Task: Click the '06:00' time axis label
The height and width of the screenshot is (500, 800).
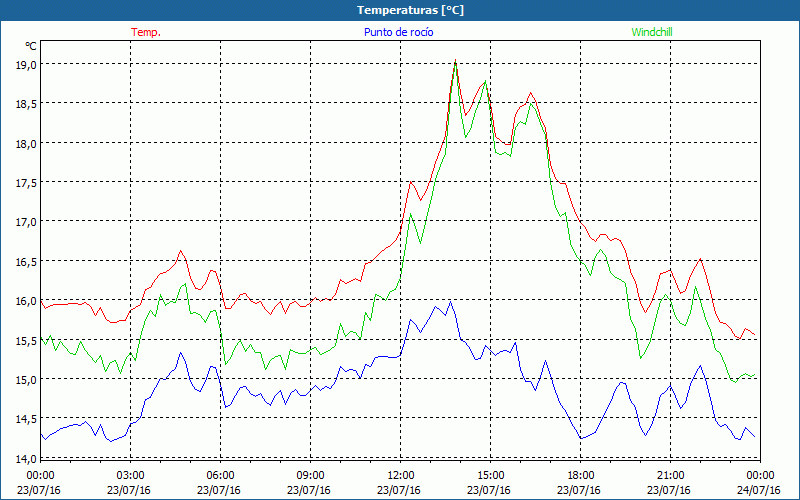Action: (x=220, y=476)
